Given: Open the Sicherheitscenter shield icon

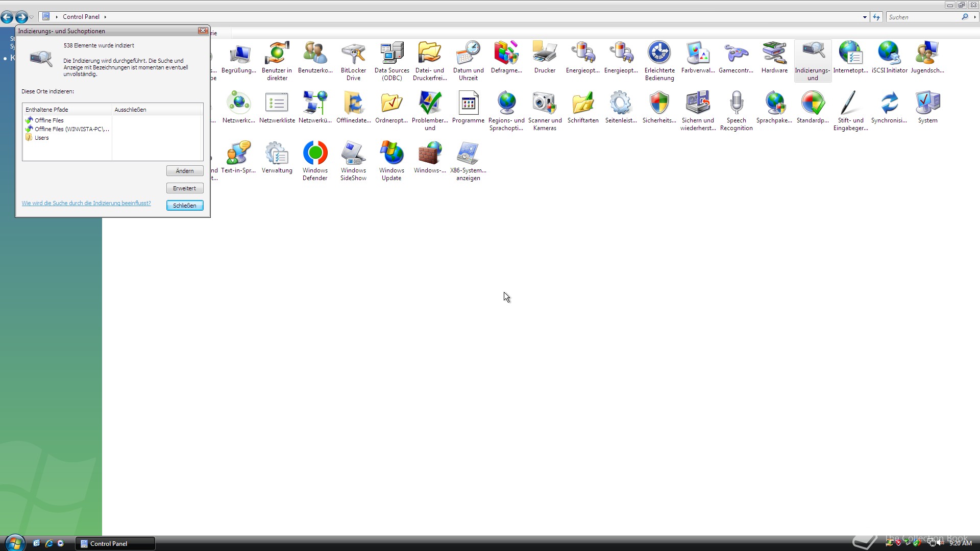Looking at the screenshot, I should (659, 108).
